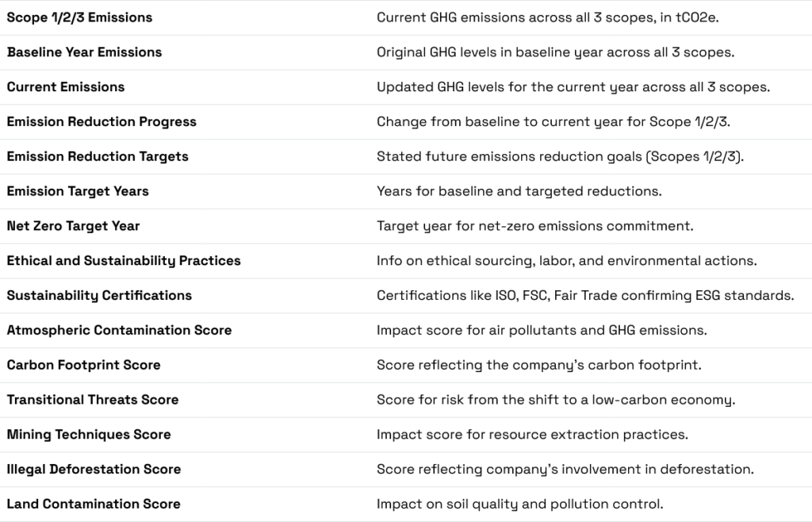Select the Current Emissions term
Viewport: 812px width, 522px height.
[x=65, y=87]
